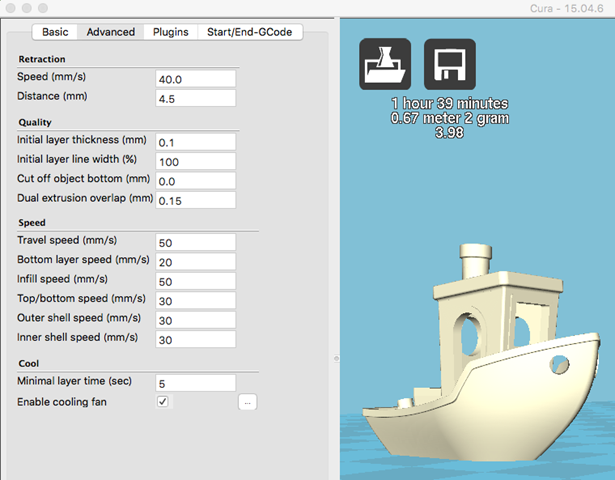Switch to the Start/End-GCode tab

coord(249,32)
